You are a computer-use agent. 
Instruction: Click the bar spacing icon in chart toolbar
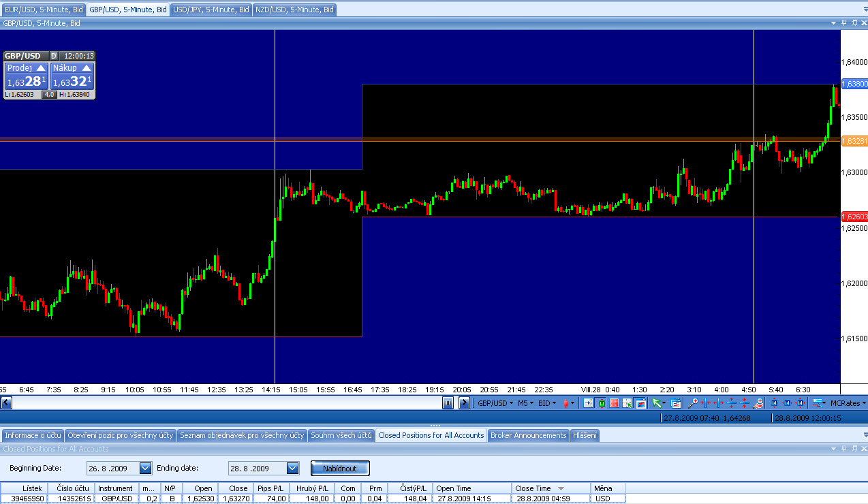[448, 403]
